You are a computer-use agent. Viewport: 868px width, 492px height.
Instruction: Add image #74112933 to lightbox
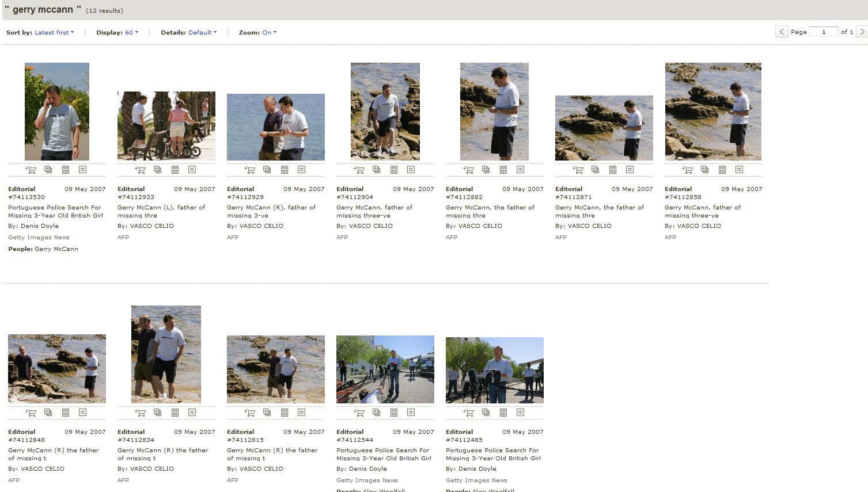point(158,170)
